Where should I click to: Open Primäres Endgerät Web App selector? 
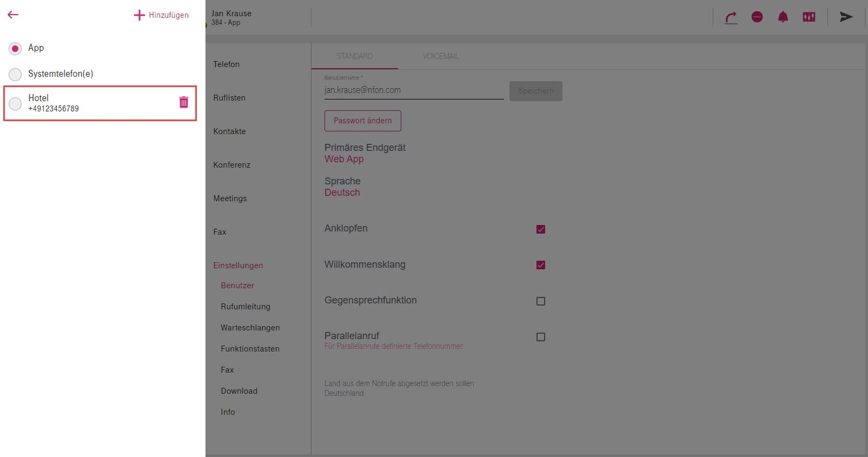tap(344, 159)
